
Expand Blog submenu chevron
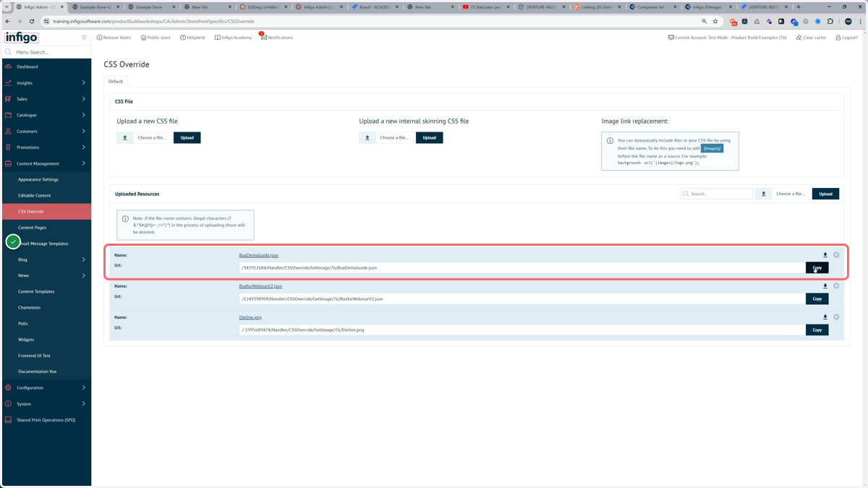click(x=84, y=260)
